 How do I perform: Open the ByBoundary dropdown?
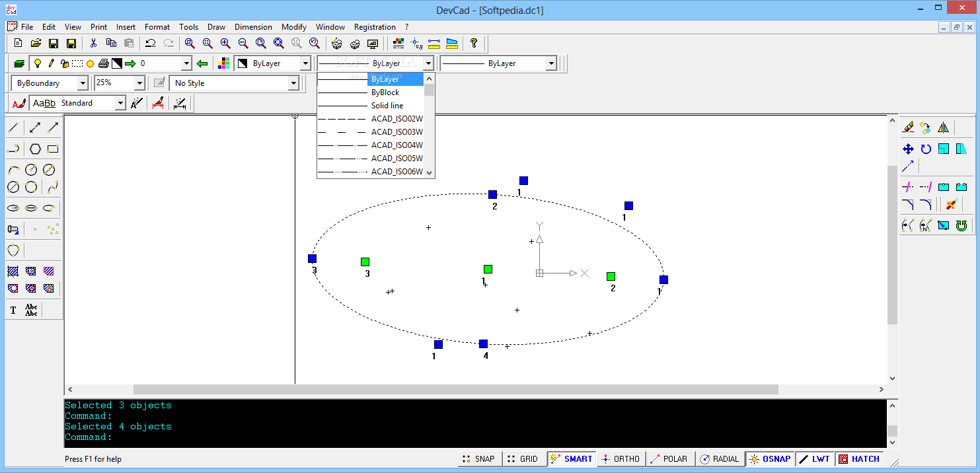pos(82,83)
